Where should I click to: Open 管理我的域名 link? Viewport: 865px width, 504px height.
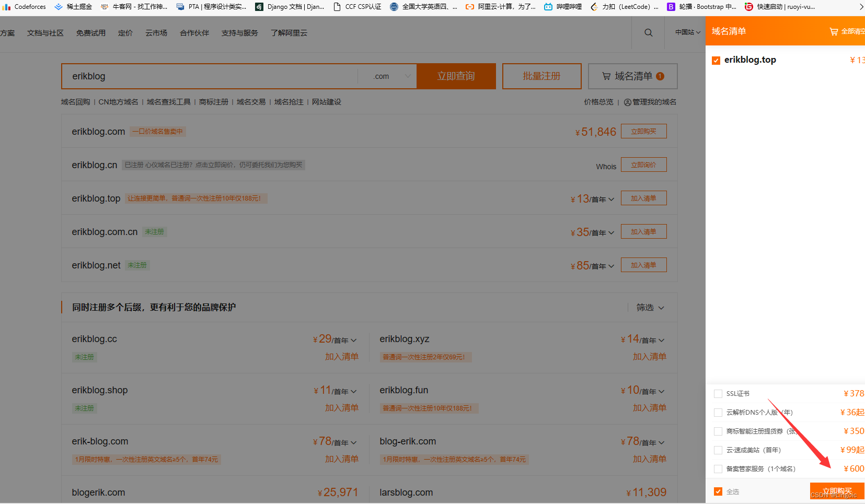pyautogui.click(x=650, y=102)
